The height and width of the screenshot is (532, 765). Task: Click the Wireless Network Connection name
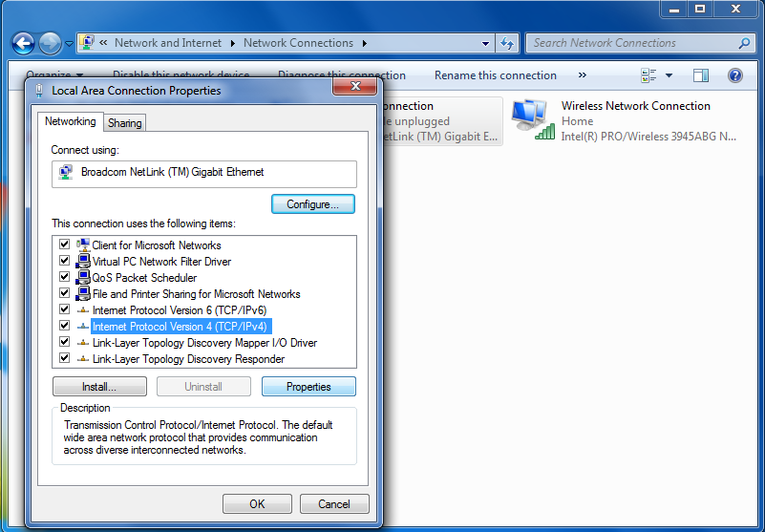636,106
